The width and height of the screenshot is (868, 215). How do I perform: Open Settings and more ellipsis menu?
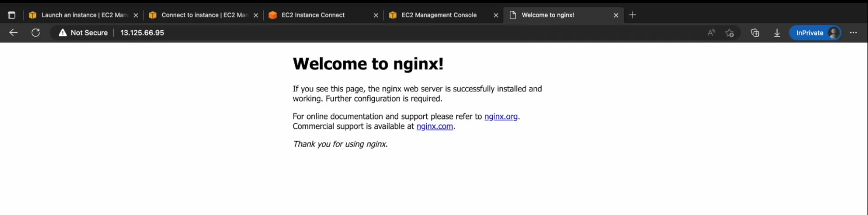coord(853,33)
